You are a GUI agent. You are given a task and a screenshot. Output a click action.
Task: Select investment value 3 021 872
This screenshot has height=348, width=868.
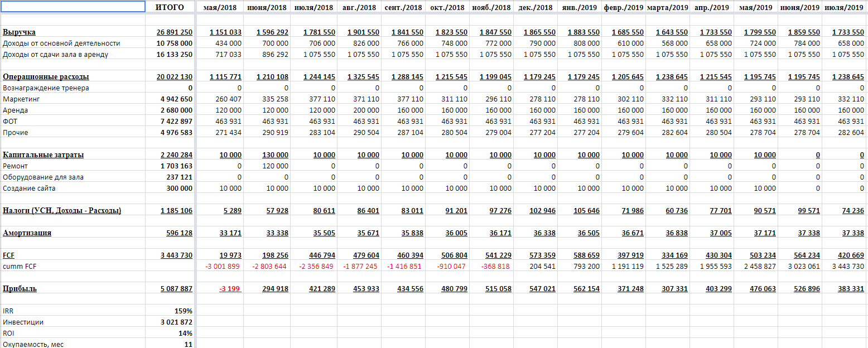point(170,322)
